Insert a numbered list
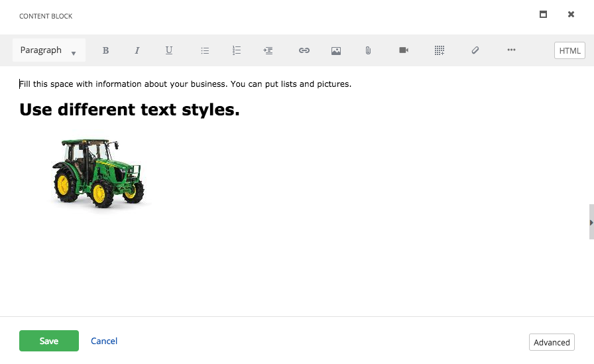The image size is (594, 364). point(237,50)
